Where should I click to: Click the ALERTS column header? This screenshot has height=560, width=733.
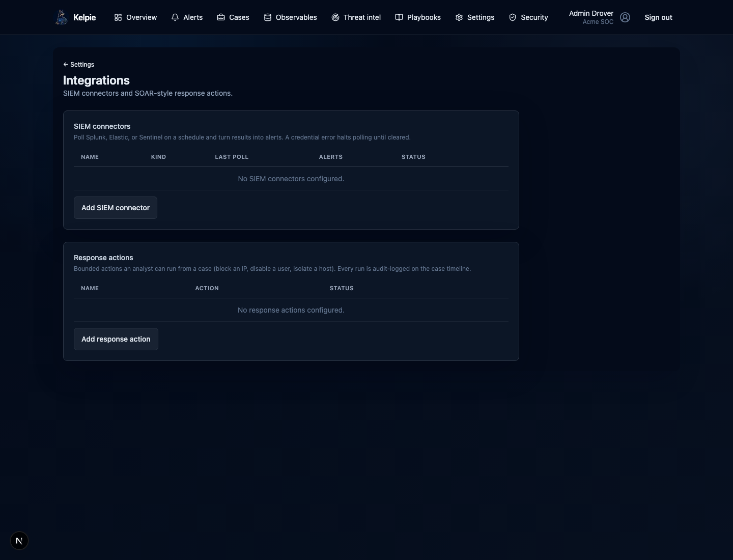(x=331, y=157)
